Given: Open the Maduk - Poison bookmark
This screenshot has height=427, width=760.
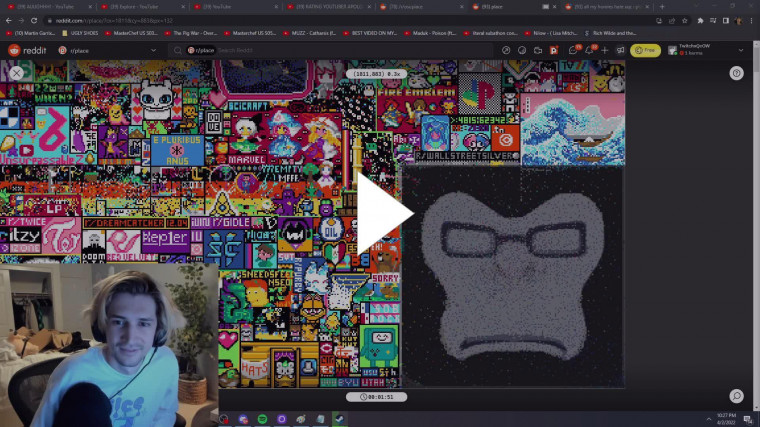Looking at the screenshot, I should tap(429, 33).
